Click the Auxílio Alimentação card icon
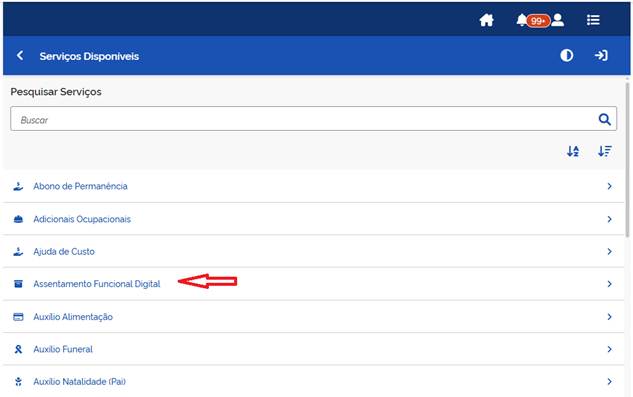 (18, 317)
